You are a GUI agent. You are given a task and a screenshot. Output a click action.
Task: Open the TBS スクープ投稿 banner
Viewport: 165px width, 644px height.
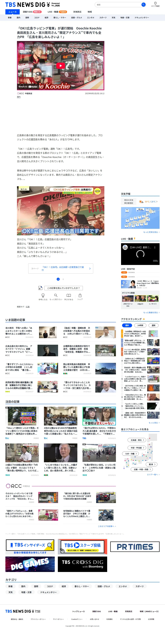pyautogui.click(x=82, y=547)
